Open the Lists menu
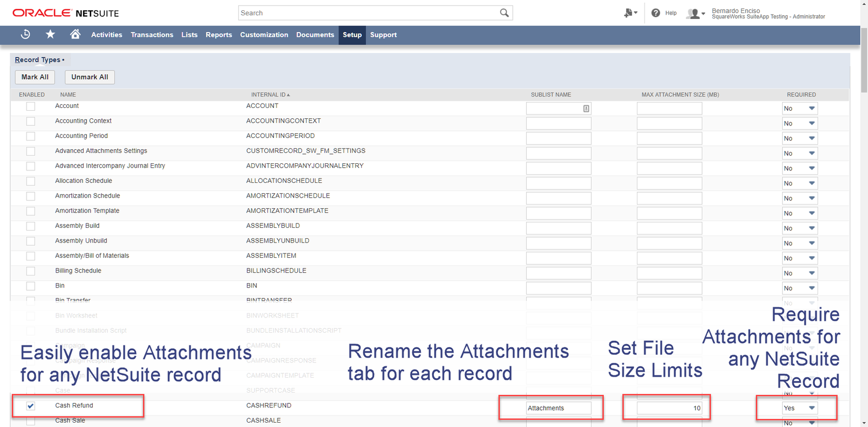 click(x=189, y=35)
